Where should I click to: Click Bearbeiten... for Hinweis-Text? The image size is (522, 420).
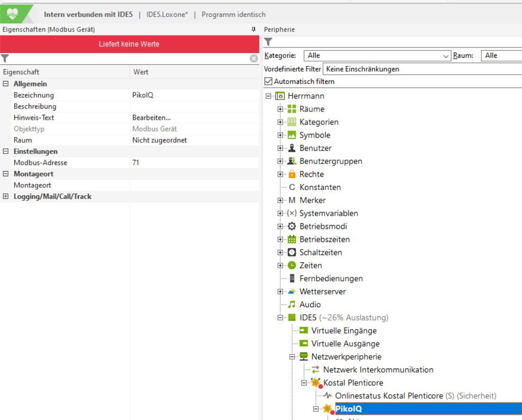coord(151,118)
